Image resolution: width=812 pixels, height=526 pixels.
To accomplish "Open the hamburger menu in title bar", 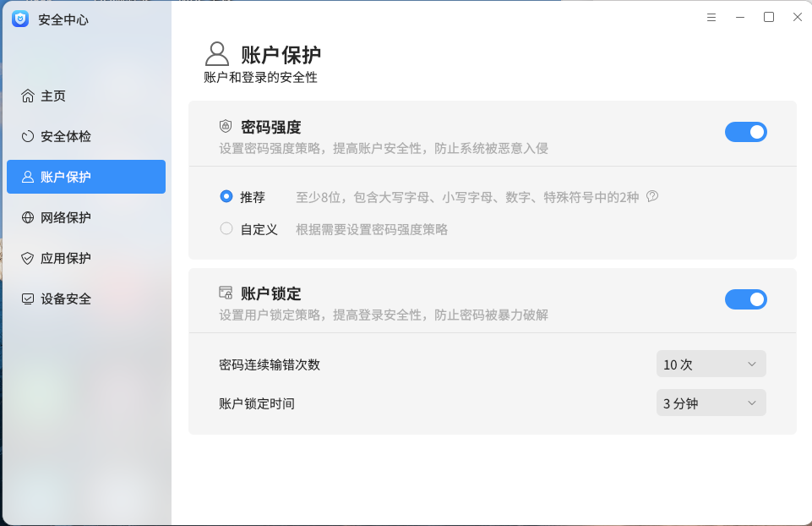I will tap(711, 17).
